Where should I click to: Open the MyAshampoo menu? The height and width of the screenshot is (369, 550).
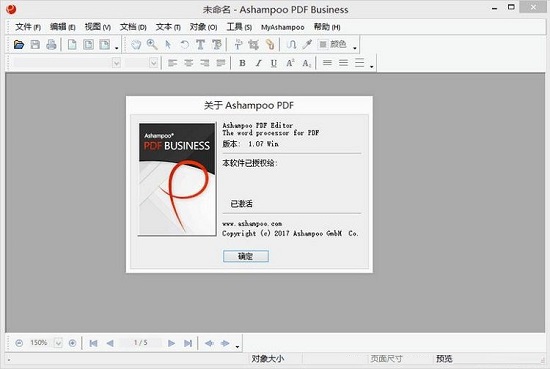click(x=282, y=27)
